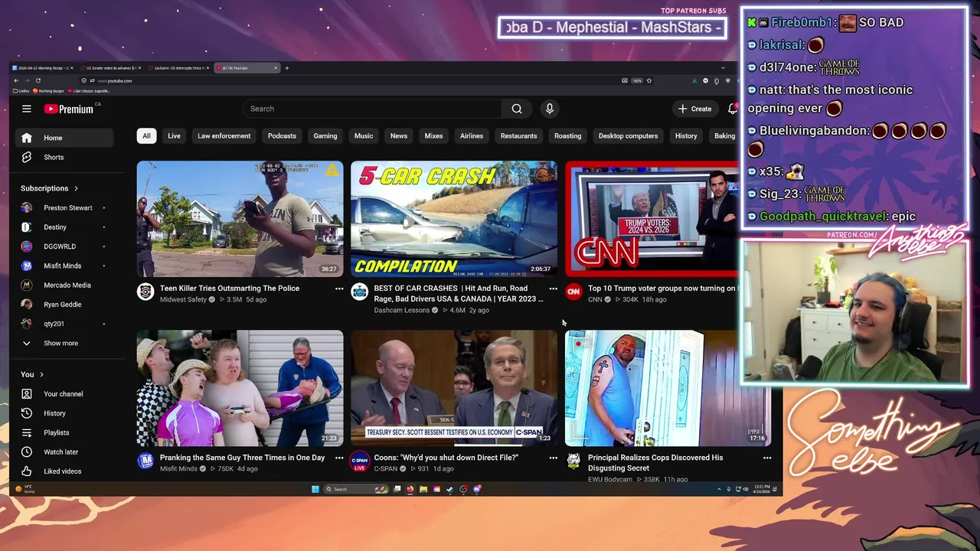Viewport: 980px width, 551px height.
Task: Open menu for Coons Direct File video
Action: pos(553,458)
